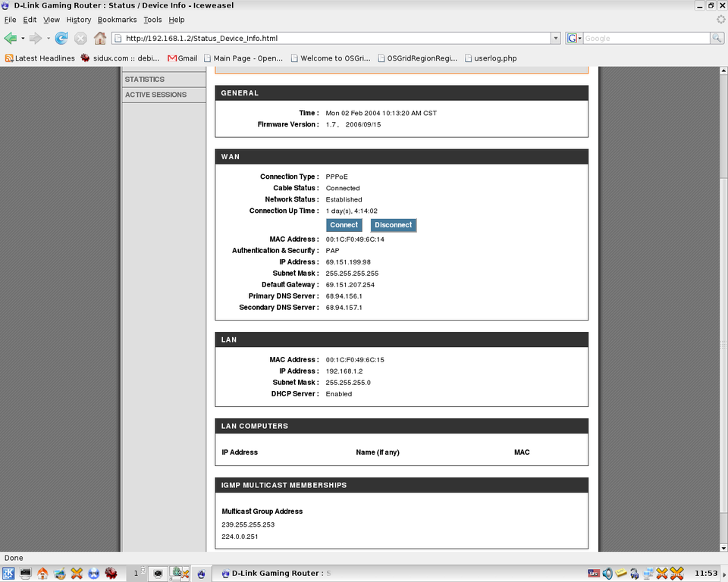Click the Gmail bookmark
Viewport: 728px width, 582px height.
click(x=182, y=58)
